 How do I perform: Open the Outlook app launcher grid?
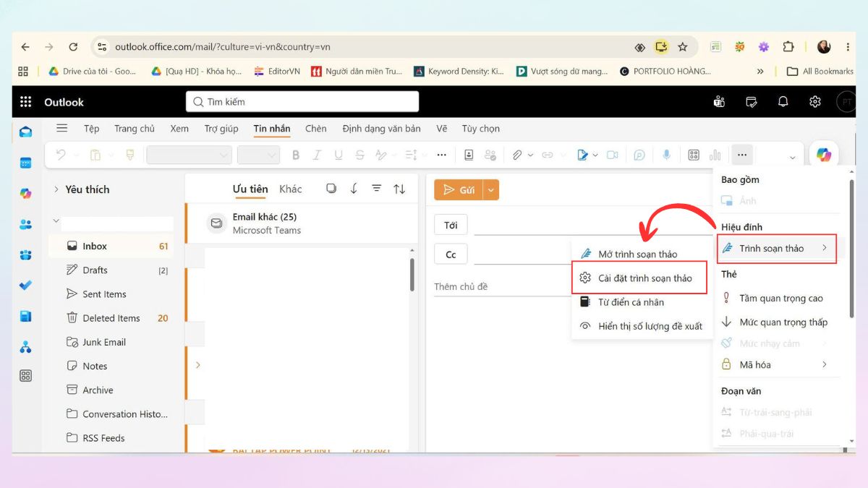(26, 102)
